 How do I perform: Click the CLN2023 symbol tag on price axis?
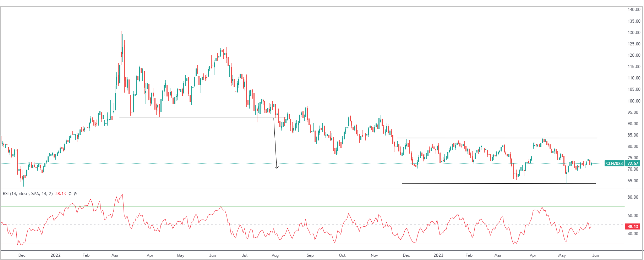click(615, 164)
